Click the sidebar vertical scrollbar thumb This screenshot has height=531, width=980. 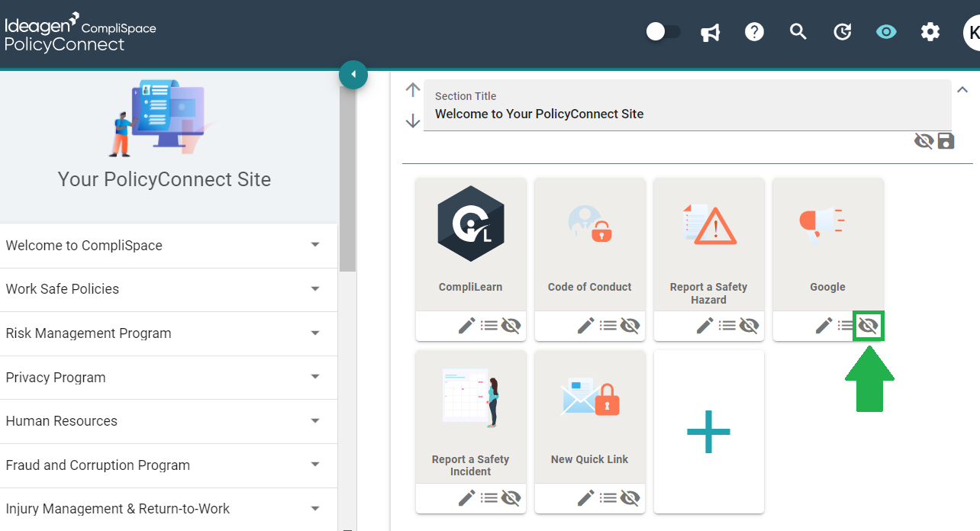[347, 179]
